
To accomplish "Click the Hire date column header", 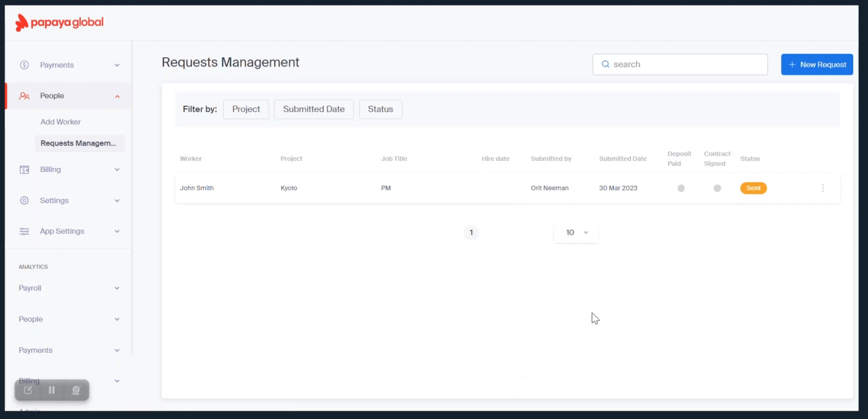I will (x=496, y=159).
